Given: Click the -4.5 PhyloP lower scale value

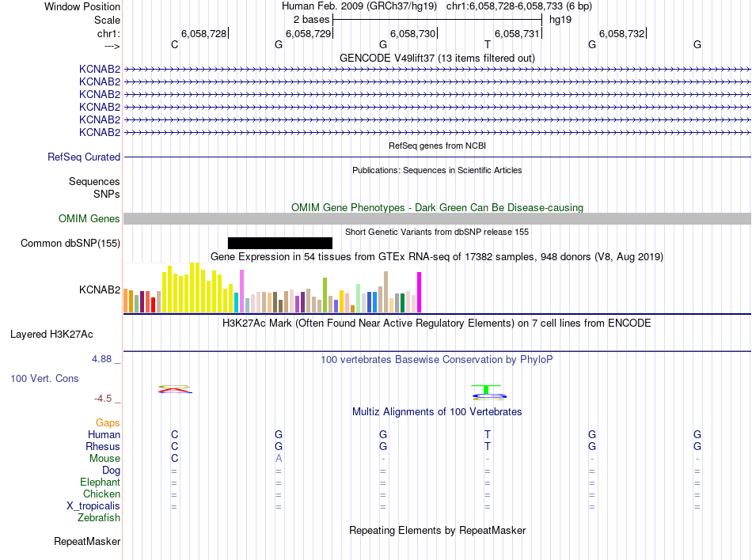Looking at the screenshot, I should (x=103, y=399).
